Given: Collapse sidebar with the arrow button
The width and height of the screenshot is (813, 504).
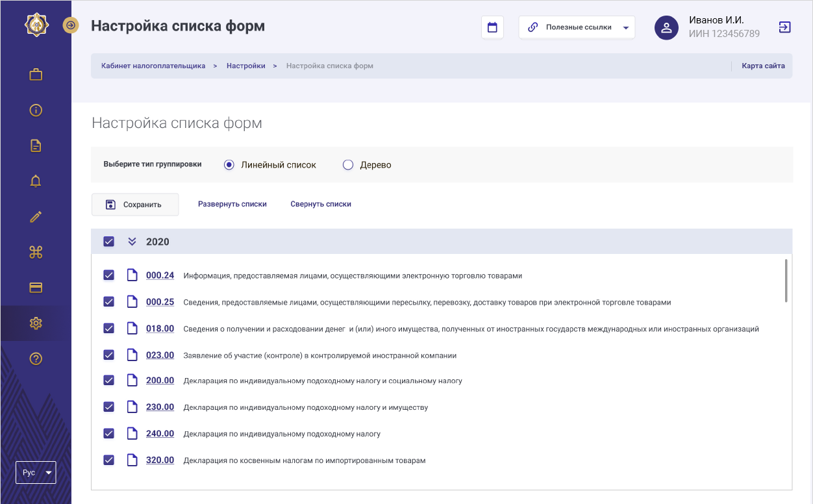Looking at the screenshot, I should pyautogui.click(x=71, y=25).
